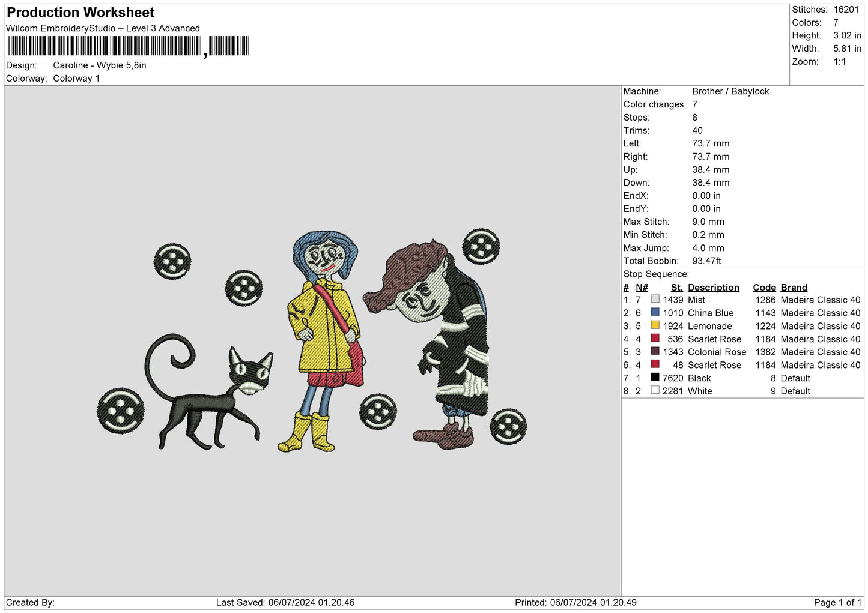Click the barcode under the title
This screenshot has height=613, width=868.
[x=128, y=46]
